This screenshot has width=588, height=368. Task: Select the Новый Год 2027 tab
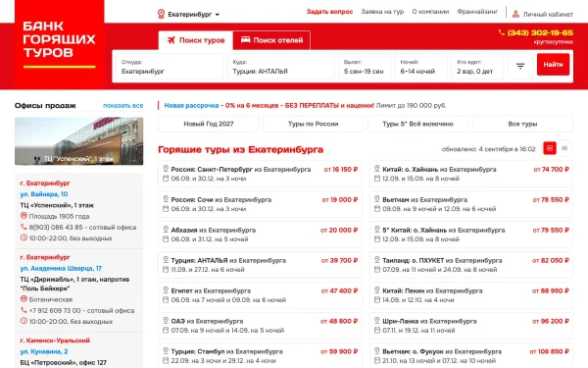tap(209, 124)
